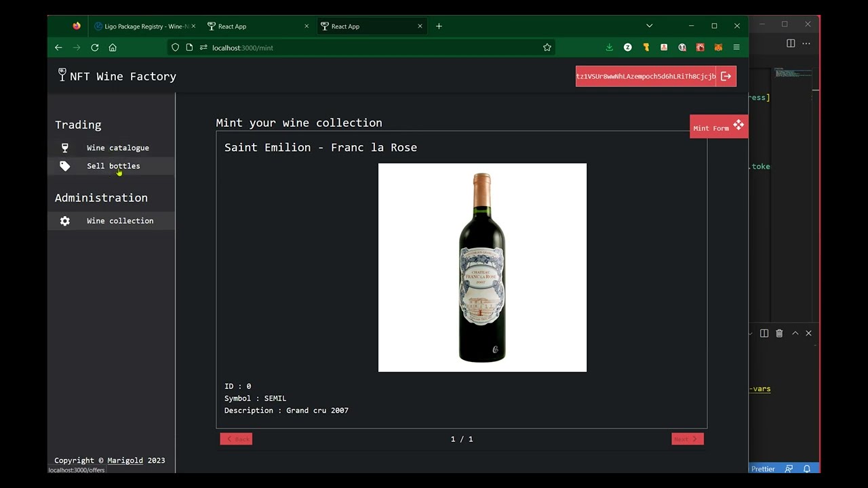Open the Wine catalogue page
This screenshot has height=488, width=868.
click(111, 148)
